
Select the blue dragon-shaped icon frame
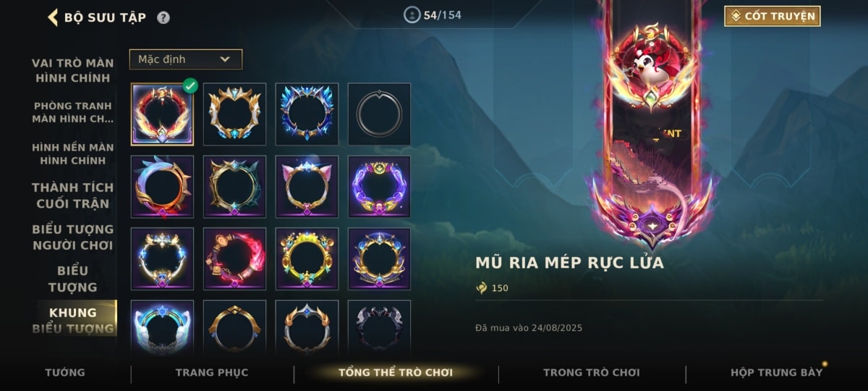[x=162, y=186]
